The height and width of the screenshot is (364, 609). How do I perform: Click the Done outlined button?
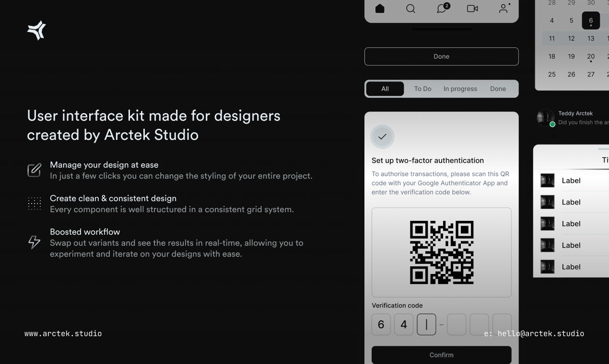tap(441, 57)
